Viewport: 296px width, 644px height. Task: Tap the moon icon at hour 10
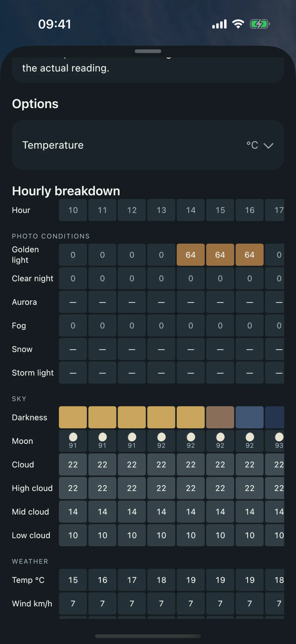[x=73, y=437]
